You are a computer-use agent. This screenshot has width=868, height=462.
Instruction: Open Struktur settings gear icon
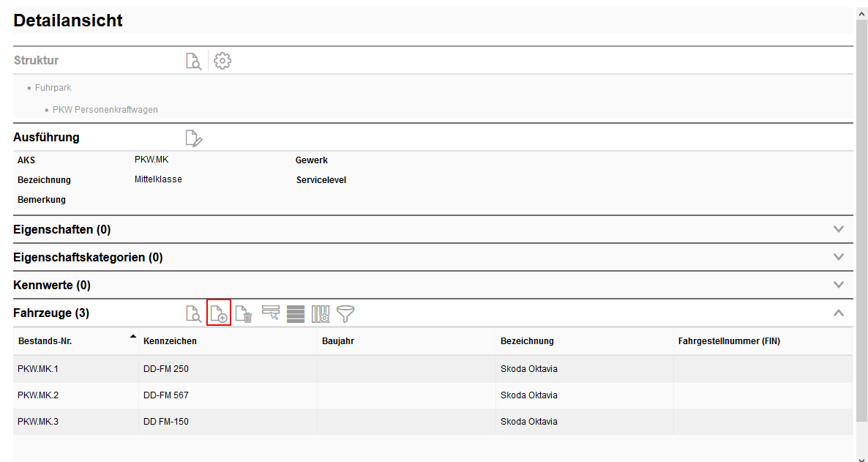tap(222, 61)
